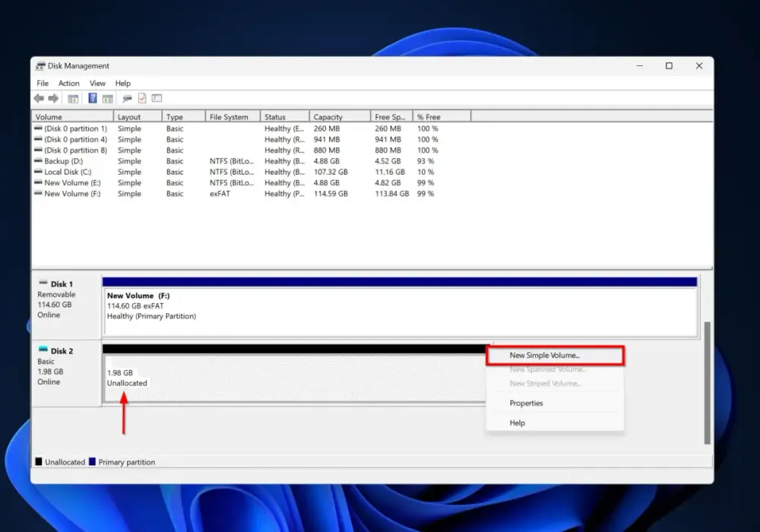Sort by the Layout column header

pos(138,117)
